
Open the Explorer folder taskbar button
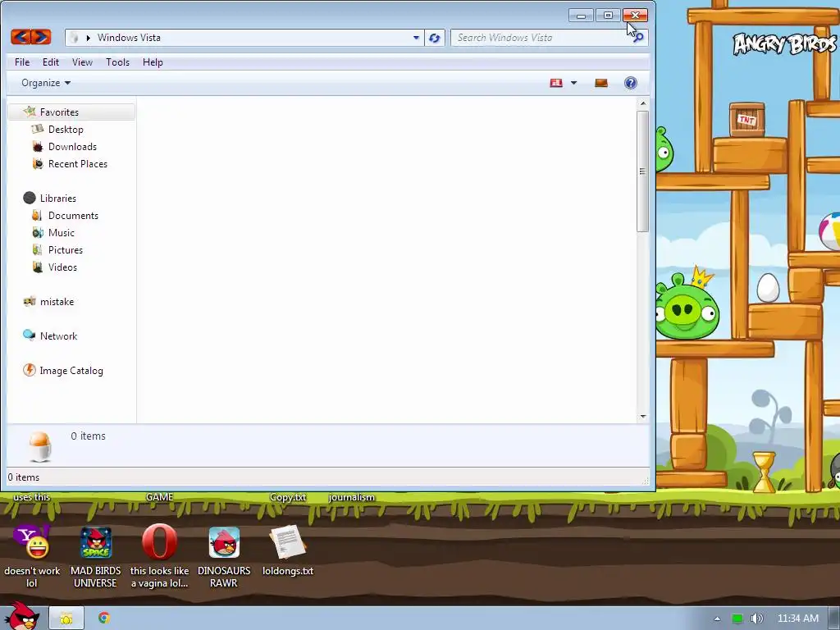click(66, 619)
